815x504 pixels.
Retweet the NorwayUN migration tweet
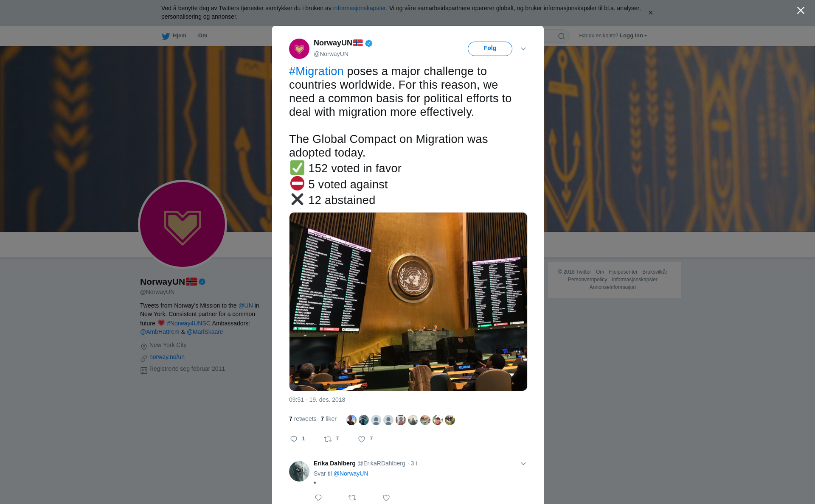click(328, 439)
